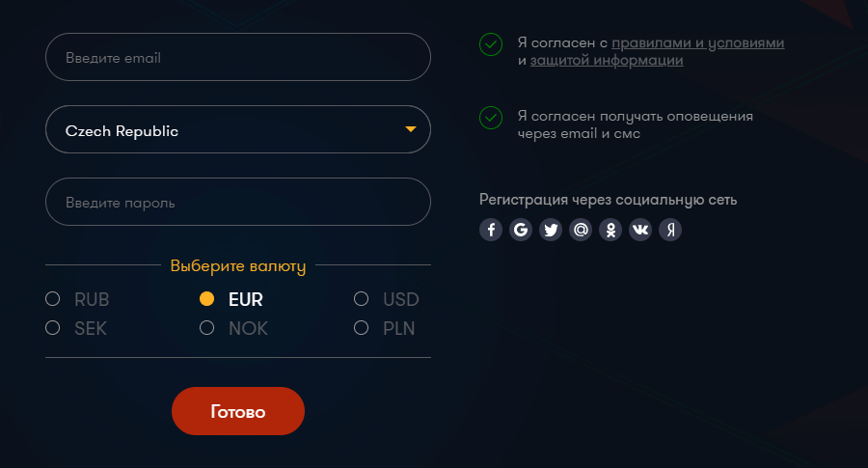Select the NOK currency option
The image size is (868, 468).
(x=206, y=328)
